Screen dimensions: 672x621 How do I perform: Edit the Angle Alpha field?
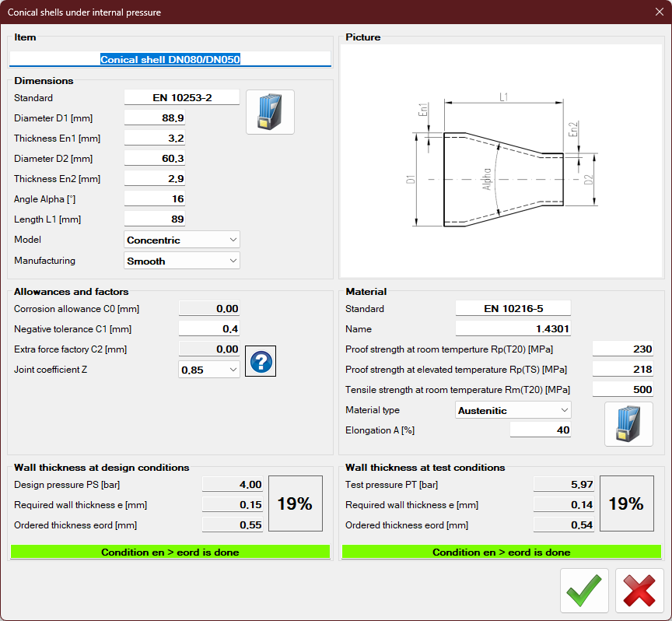(x=155, y=199)
